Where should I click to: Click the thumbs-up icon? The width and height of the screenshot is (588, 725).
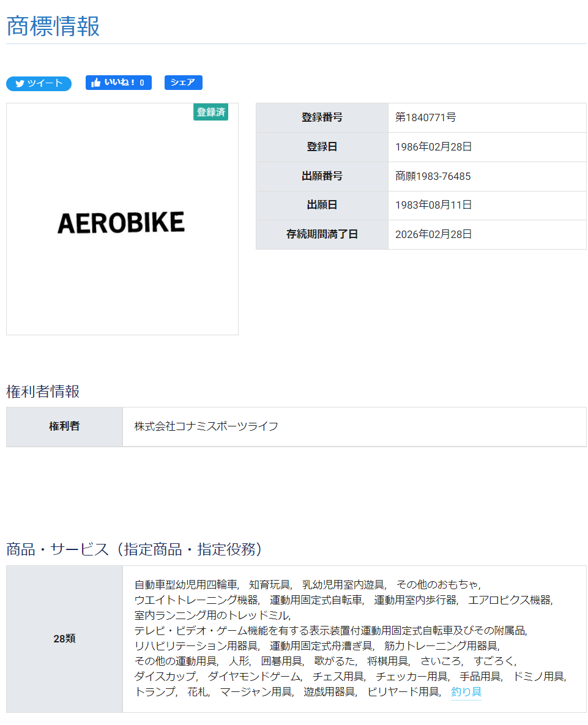pyautogui.click(x=95, y=83)
